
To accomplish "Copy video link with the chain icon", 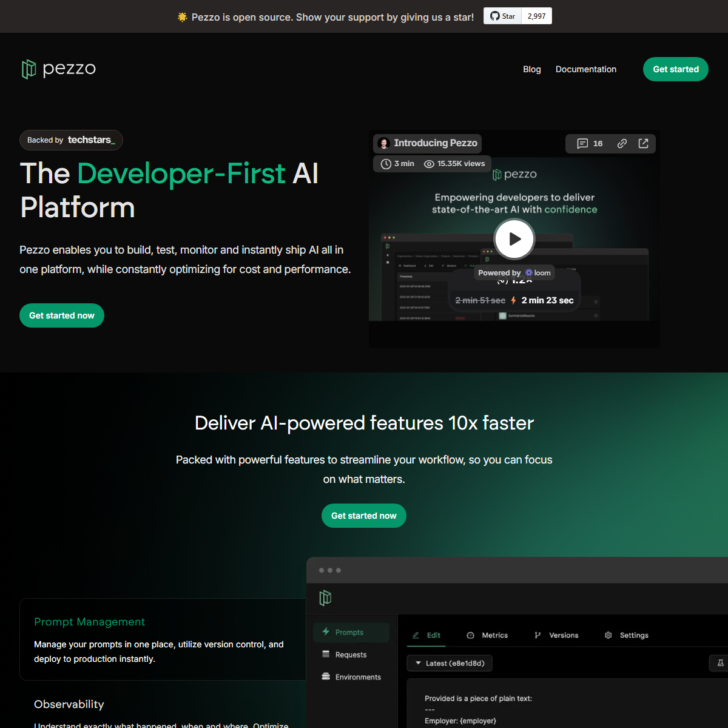I will coord(622,144).
